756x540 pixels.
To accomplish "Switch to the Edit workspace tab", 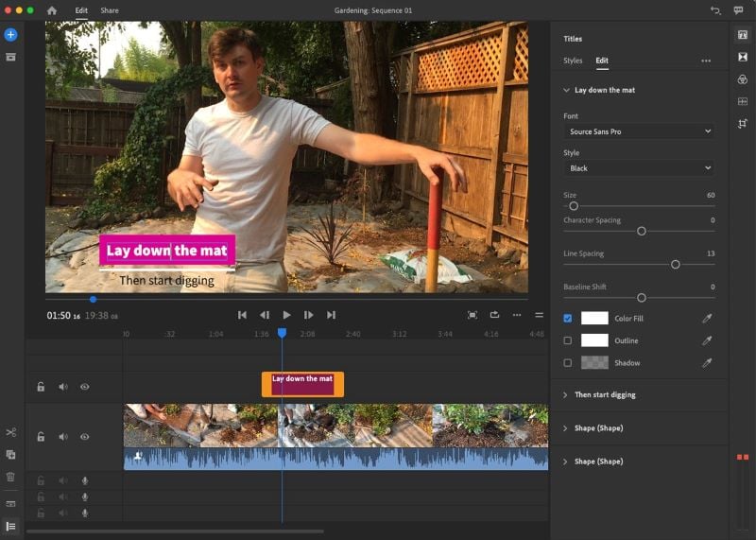I will (81, 10).
